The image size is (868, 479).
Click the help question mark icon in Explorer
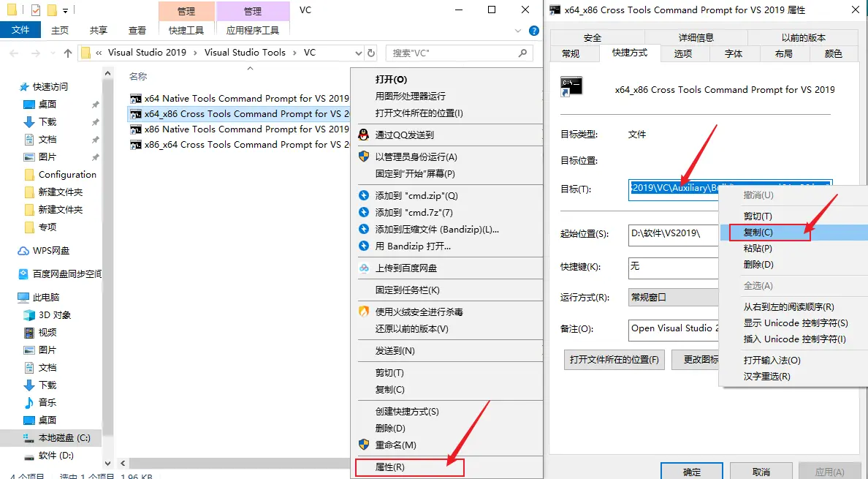pos(533,31)
